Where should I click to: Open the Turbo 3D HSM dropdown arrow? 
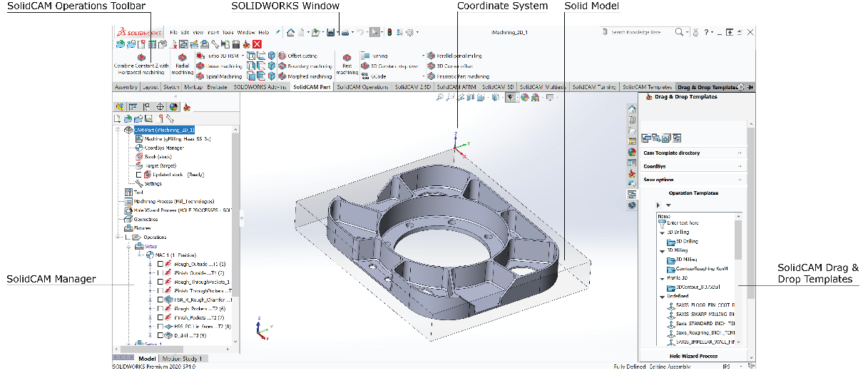coord(243,56)
